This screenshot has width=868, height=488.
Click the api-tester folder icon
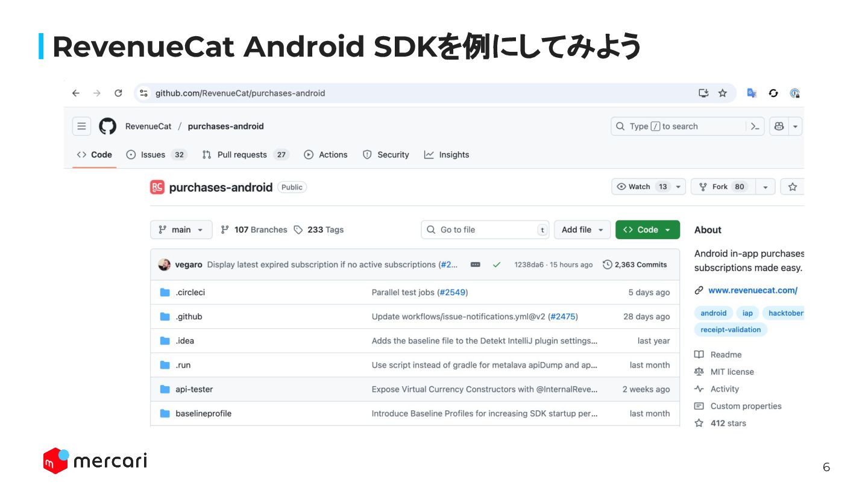[x=165, y=389]
